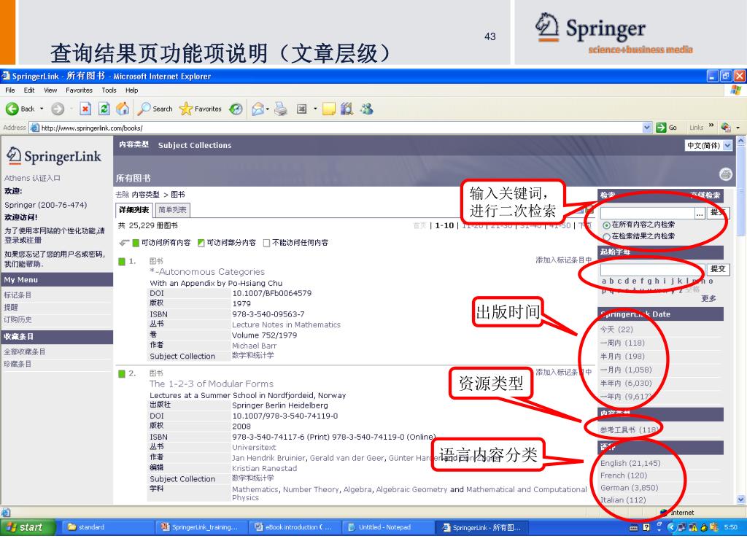Click author link Michael Barr
This screenshot has width=747, height=560.
254,346
